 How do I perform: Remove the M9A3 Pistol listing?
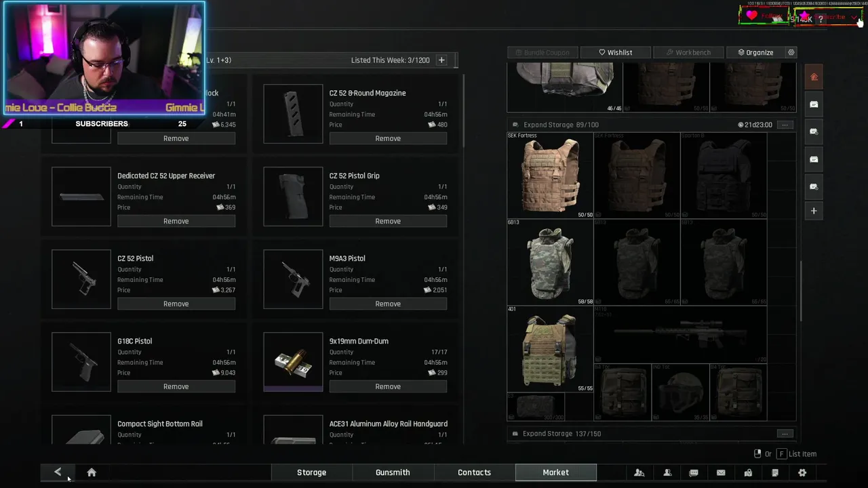point(388,304)
